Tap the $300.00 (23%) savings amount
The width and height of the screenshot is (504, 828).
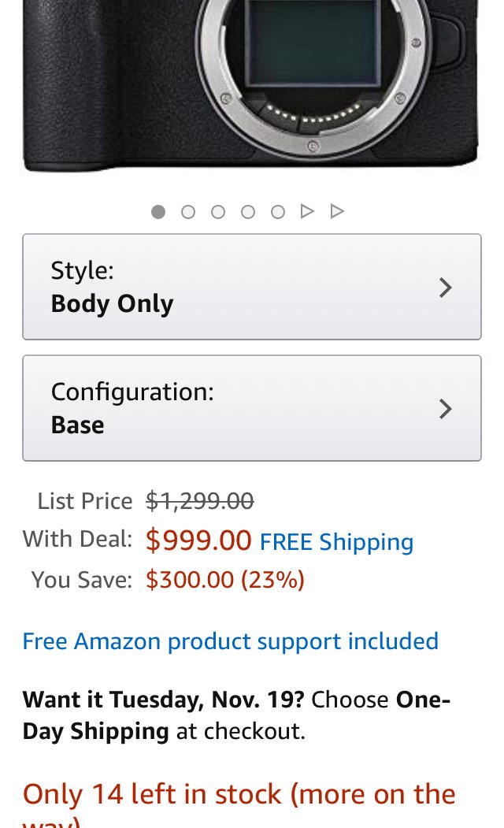[225, 580]
